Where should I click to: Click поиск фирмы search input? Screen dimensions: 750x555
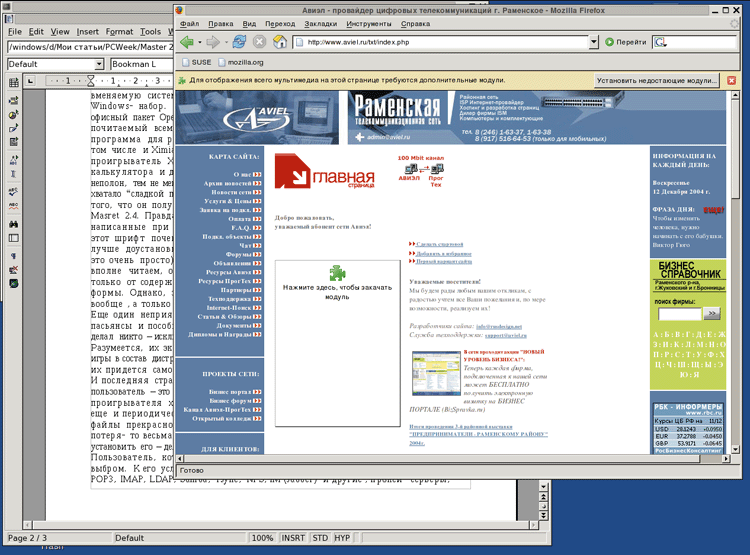click(x=680, y=314)
